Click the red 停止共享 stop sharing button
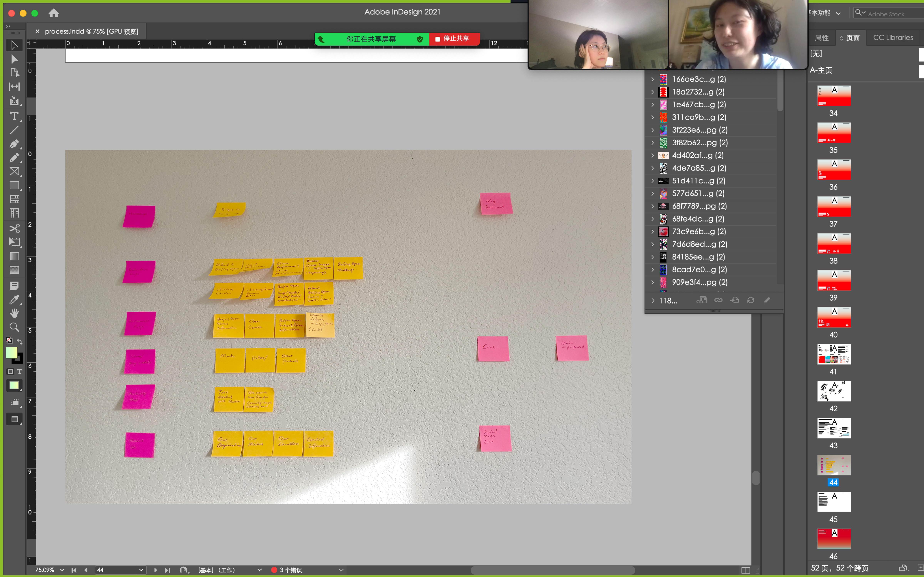 tap(453, 39)
